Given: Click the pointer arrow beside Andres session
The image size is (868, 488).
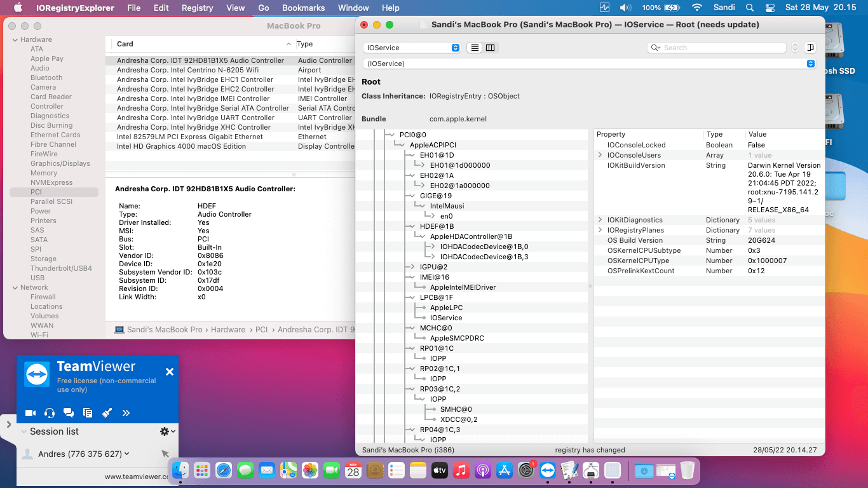Looking at the screenshot, I should click(165, 454).
